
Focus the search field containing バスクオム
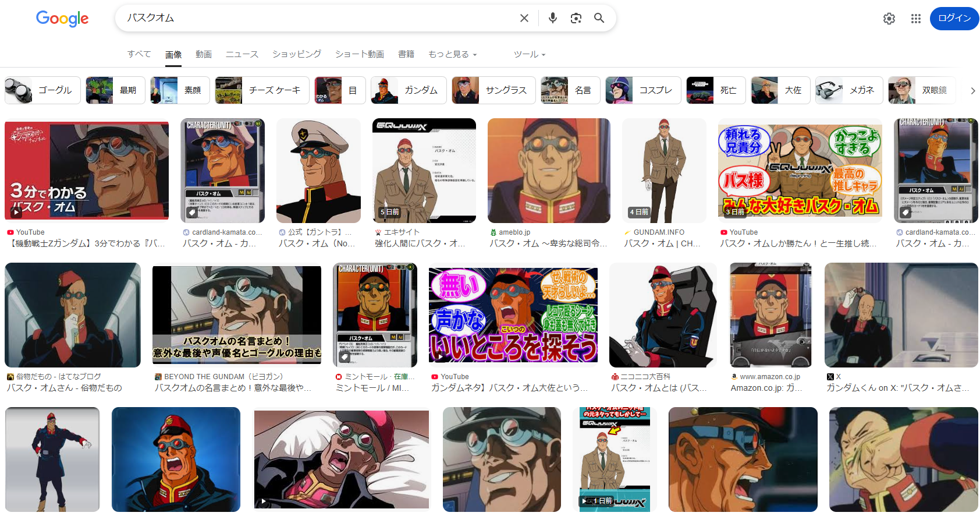point(319,18)
